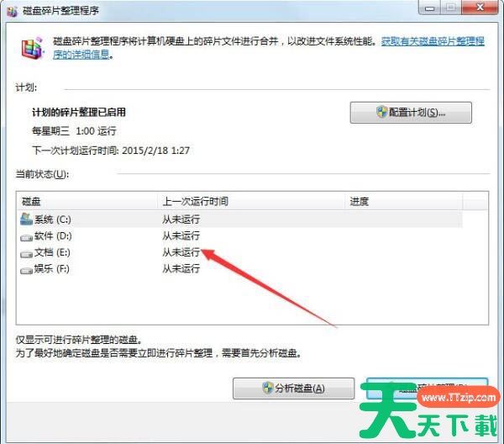Click the 每星期三 1:00 运行 schedule text
The image size is (504, 444).
[74, 131]
